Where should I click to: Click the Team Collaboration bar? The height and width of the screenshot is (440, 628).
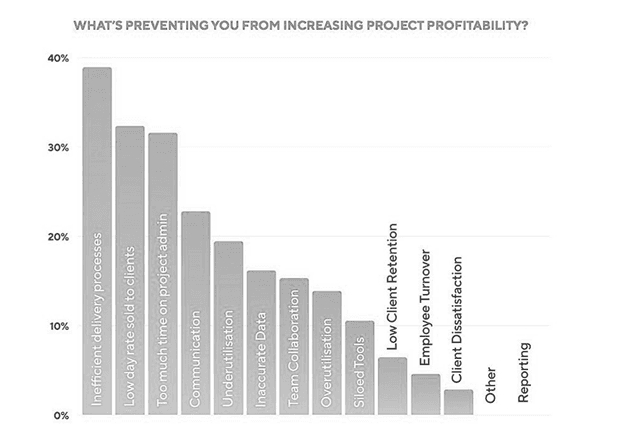tap(294, 346)
